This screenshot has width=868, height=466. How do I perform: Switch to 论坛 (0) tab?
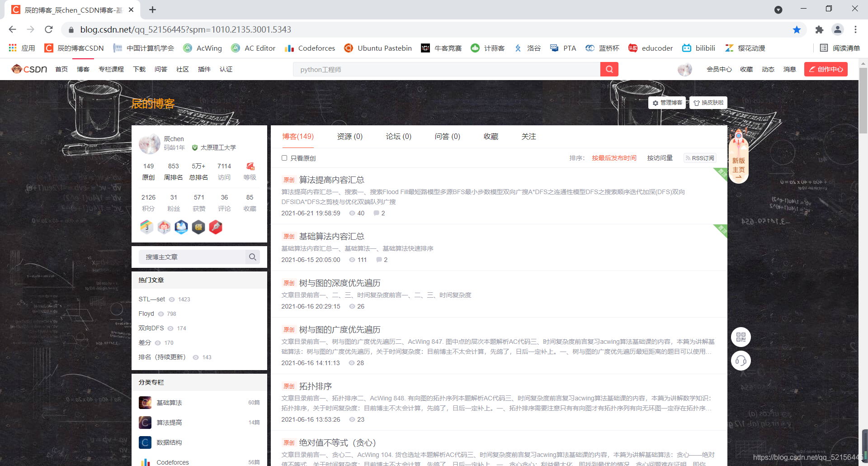399,136
